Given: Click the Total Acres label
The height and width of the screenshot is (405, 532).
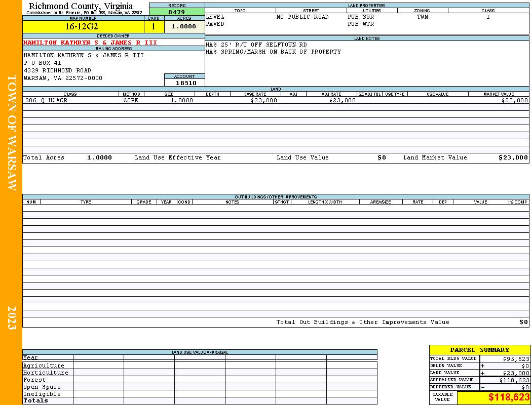Looking at the screenshot, I should tap(44, 157).
